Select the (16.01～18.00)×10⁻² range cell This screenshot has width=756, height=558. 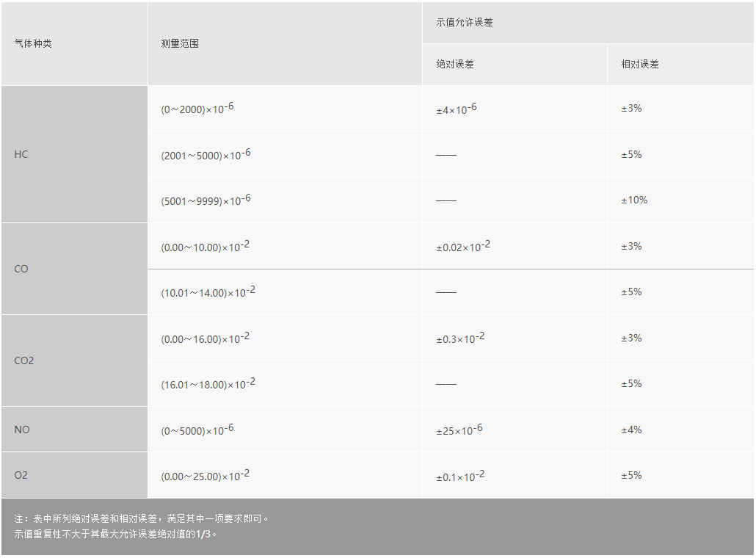[208, 384]
